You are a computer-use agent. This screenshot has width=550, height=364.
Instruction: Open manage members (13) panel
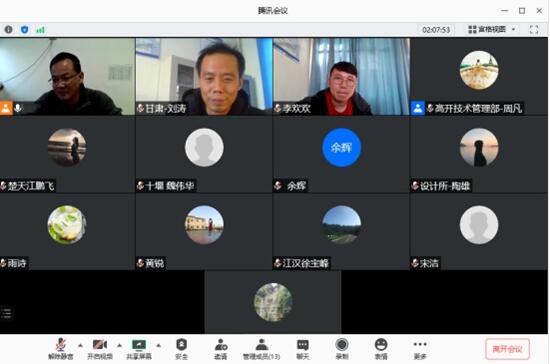coord(261,349)
